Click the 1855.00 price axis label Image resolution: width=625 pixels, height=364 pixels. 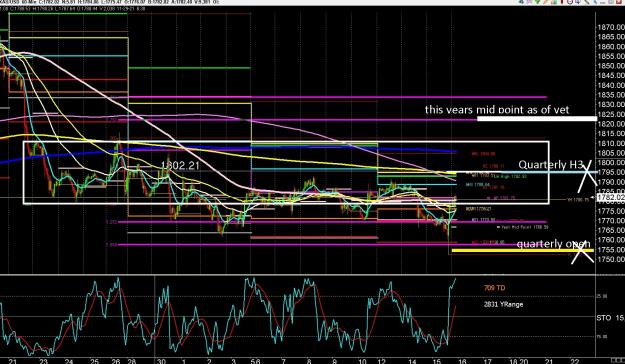click(x=611, y=56)
